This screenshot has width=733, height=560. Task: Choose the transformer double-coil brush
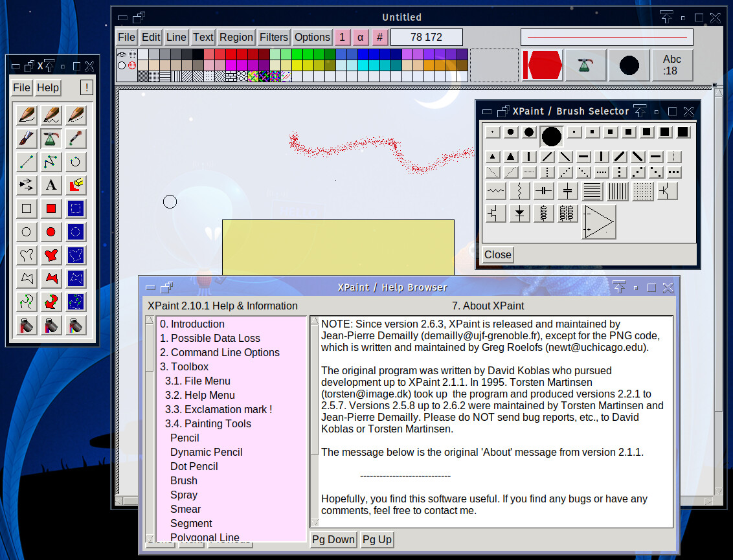point(567,214)
